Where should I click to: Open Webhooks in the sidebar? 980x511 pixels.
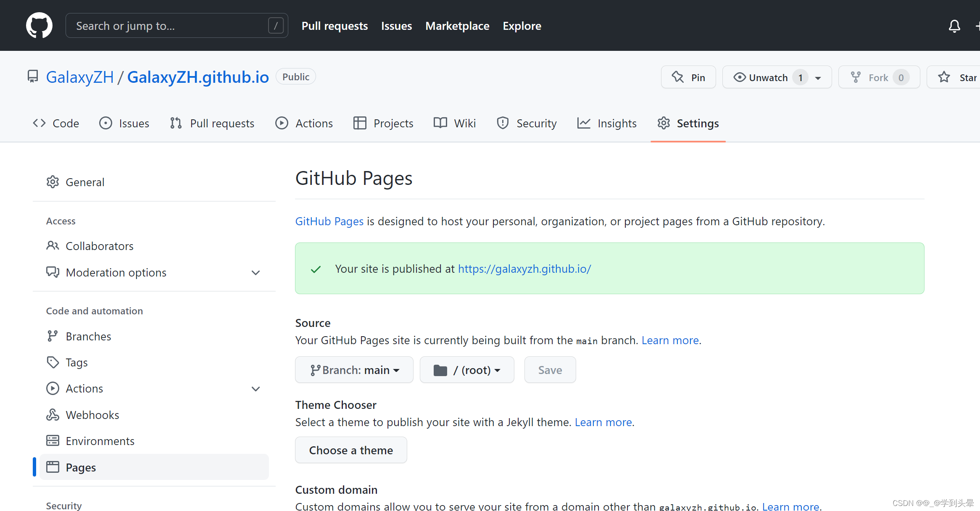click(x=92, y=415)
